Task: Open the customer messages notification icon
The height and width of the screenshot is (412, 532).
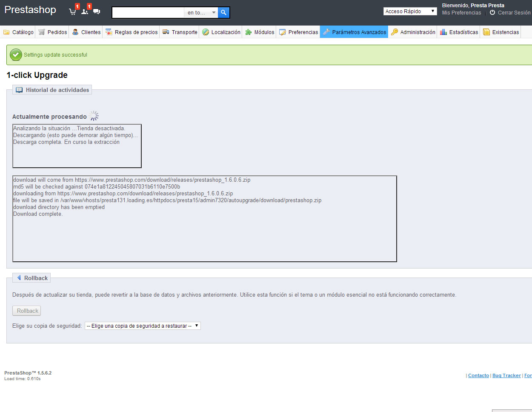Action: tap(97, 11)
